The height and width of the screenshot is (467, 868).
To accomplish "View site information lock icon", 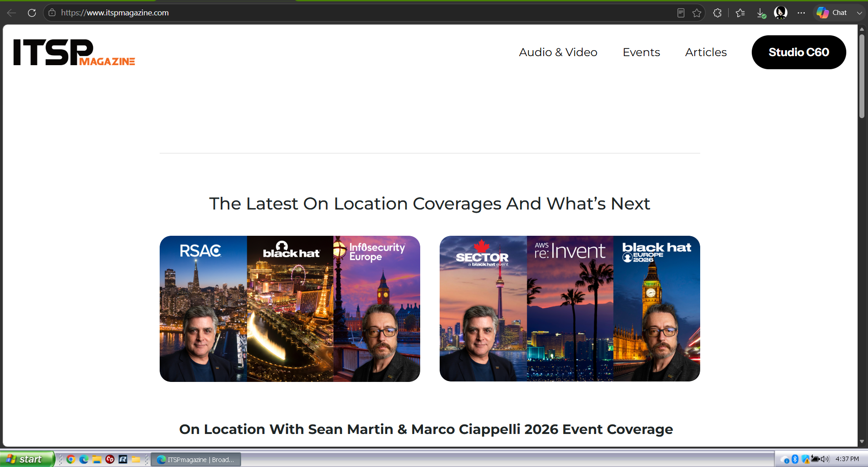I will pyautogui.click(x=52, y=13).
